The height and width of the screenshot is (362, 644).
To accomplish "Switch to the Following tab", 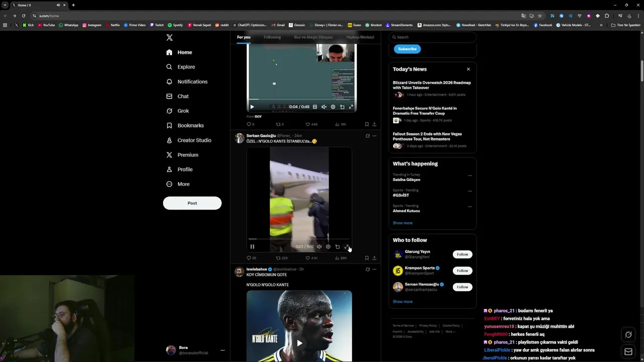I will [x=272, y=37].
